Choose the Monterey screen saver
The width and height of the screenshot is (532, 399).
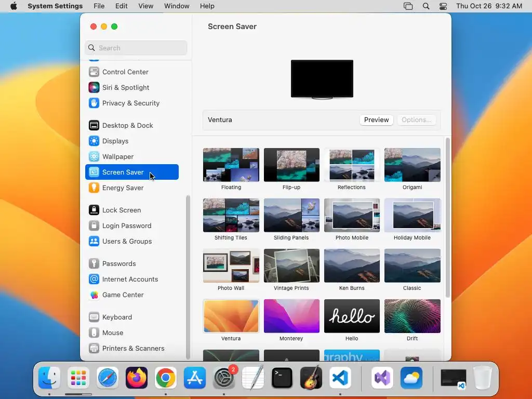[291, 316]
